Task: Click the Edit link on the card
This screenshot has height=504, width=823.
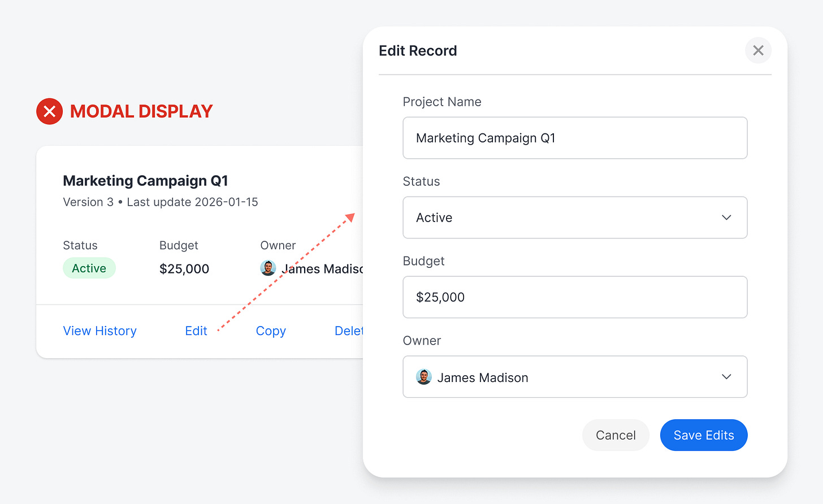Action: tap(196, 331)
